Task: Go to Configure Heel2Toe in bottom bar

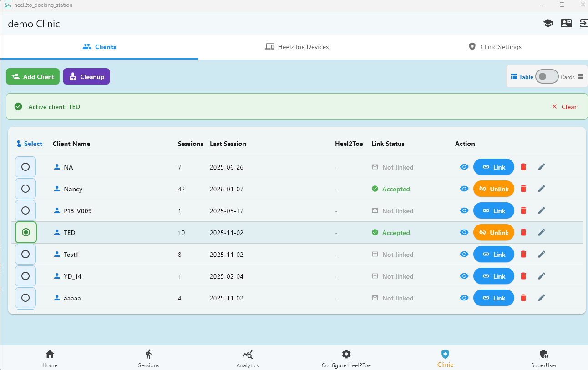Action: click(x=346, y=359)
